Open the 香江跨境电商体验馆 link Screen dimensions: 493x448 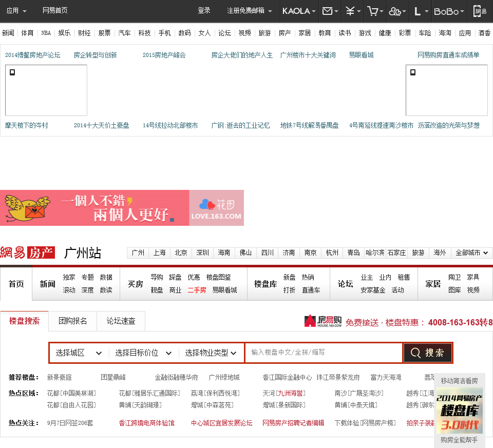pyautogui.click(x=146, y=423)
